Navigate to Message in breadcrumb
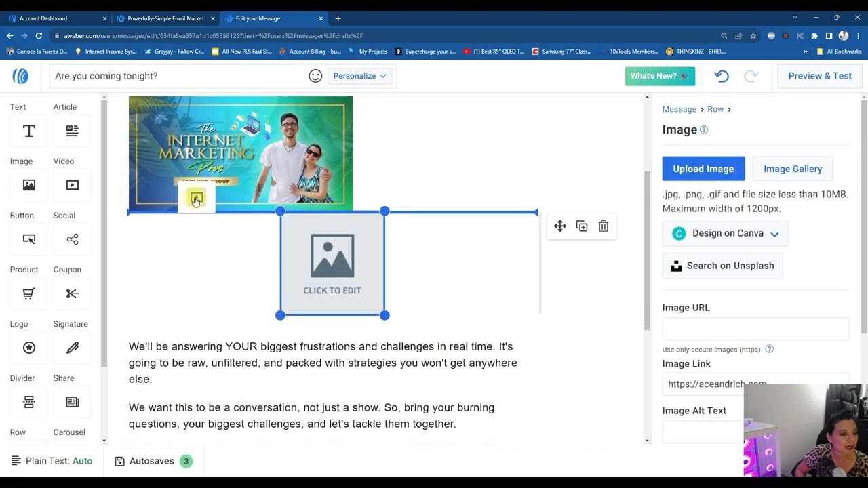Screen dimensions: 868x488 679,109
